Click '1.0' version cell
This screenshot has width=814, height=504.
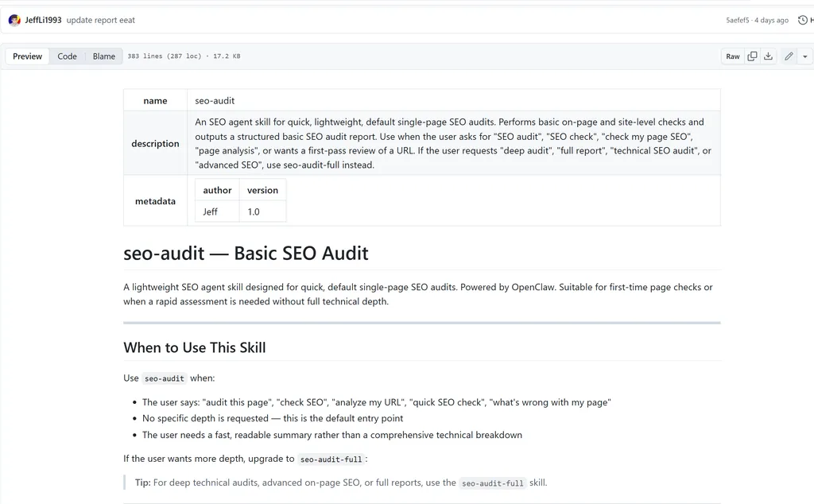(x=262, y=211)
